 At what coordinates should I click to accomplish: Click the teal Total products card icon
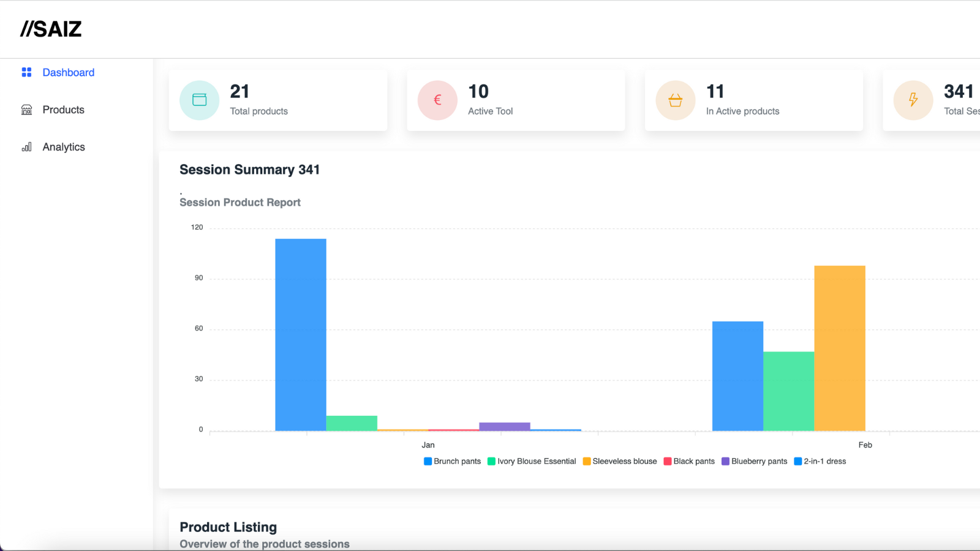pos(199,100)
